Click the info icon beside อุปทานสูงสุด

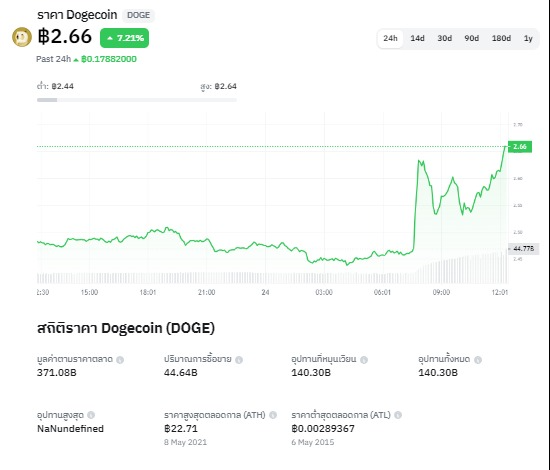click(91, 415)
